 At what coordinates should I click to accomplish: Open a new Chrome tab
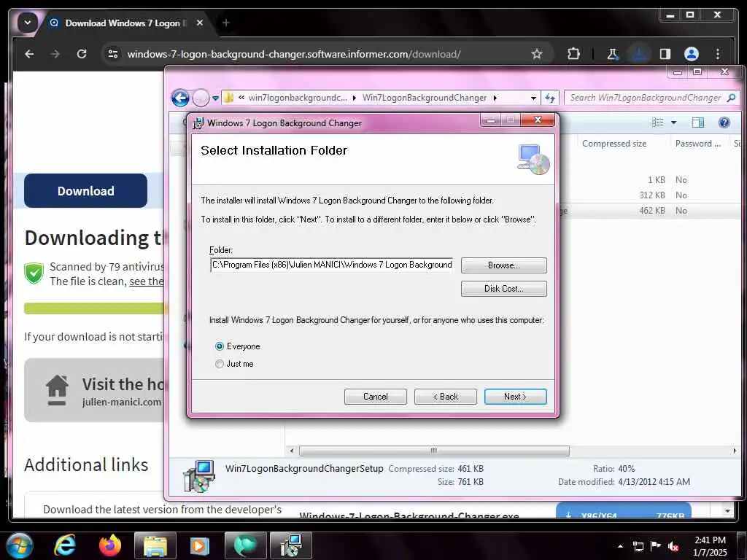pos(226,23)
